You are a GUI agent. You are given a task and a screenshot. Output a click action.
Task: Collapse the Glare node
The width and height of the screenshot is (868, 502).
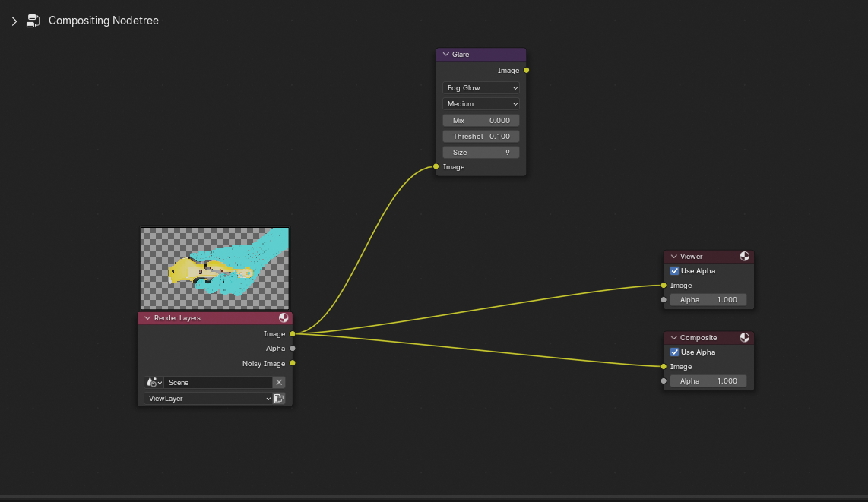tap(445, 54)
